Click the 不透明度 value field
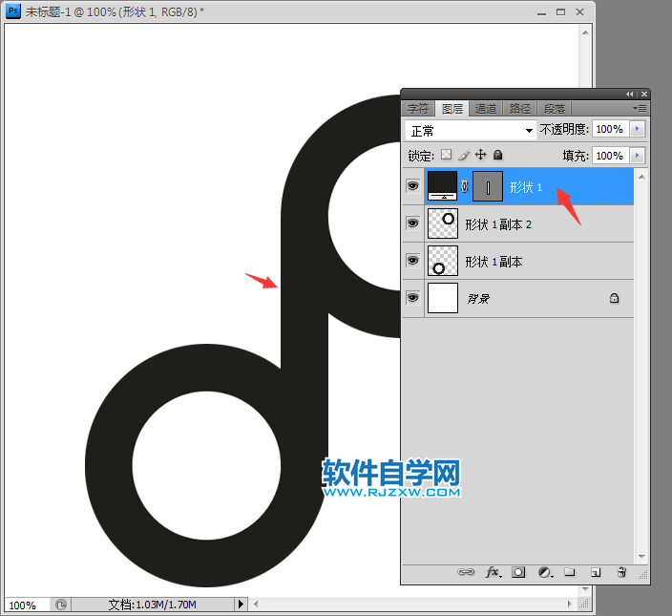Screen dimensions: 672x616 [611, 129]
